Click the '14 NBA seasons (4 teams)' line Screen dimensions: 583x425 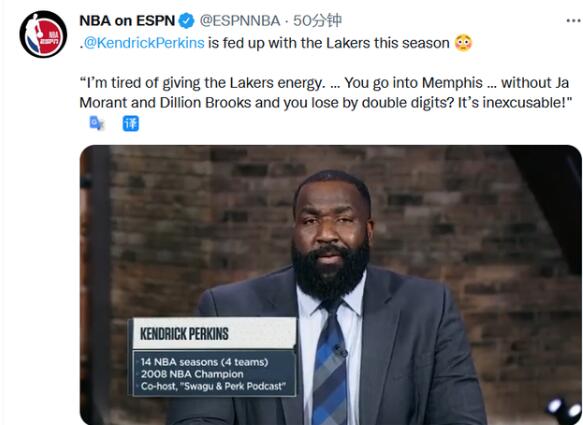pos(204,362)
